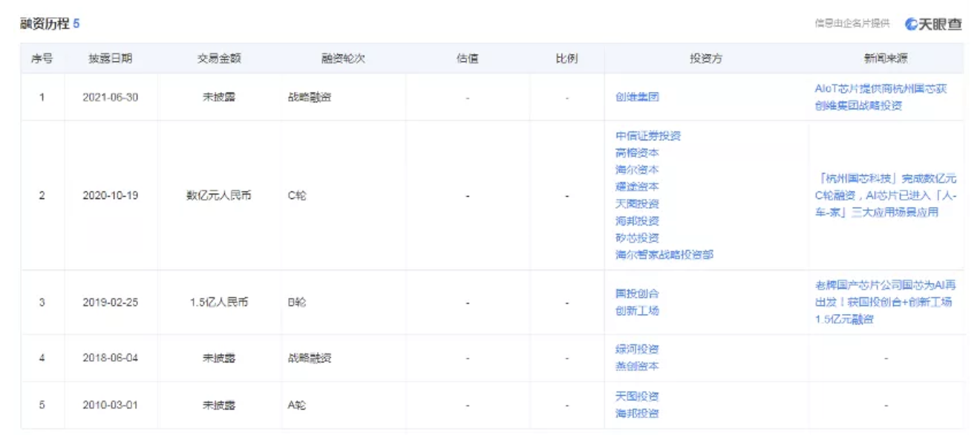
Task: Open investor link 海尔智家战略投资部
Action: click(x=664, y=255)
